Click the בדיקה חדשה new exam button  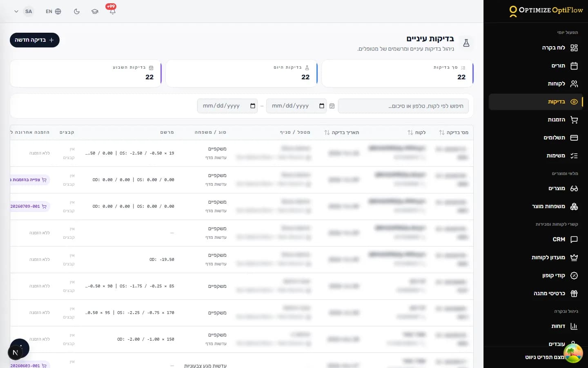[35, 40]
